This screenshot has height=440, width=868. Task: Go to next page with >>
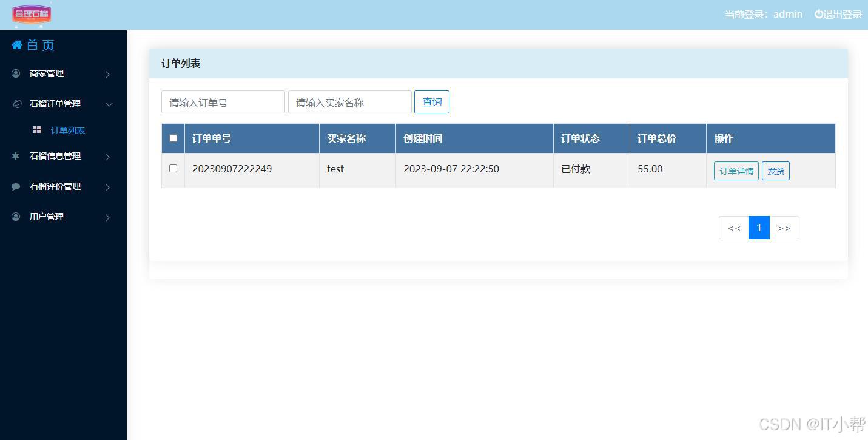(784, 228)
